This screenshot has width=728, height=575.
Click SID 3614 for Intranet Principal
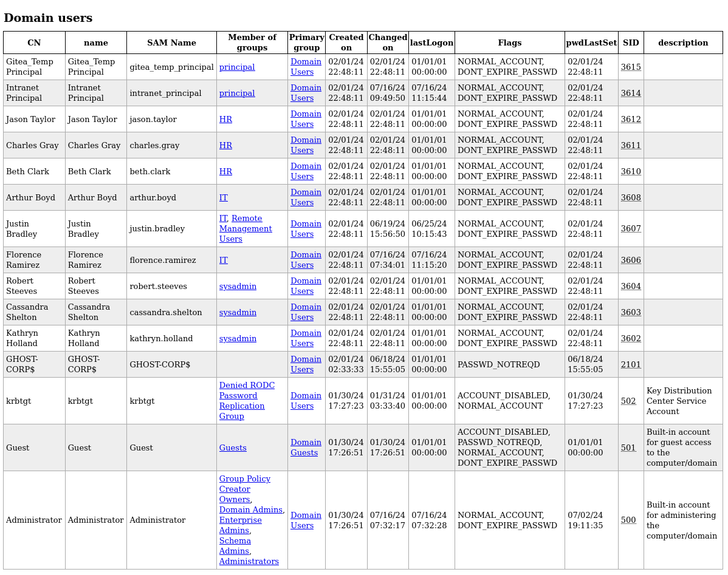pos(631,93)
